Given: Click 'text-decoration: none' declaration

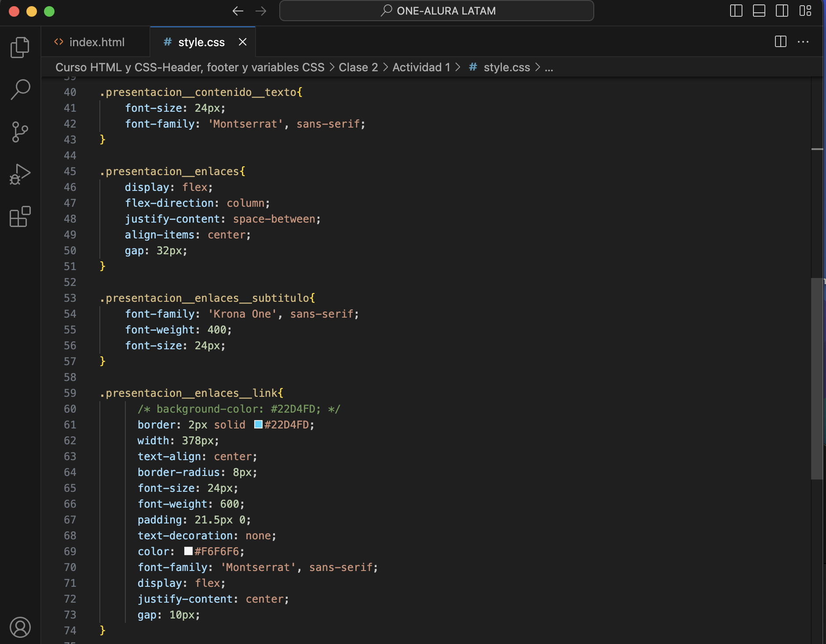Looking at the screenshot, I should [207, 535].
